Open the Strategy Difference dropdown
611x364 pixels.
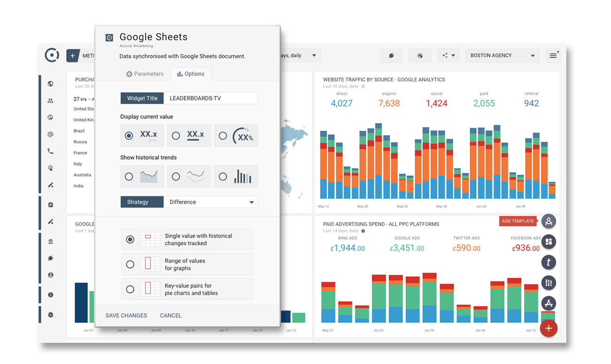[x=211, y=202]
